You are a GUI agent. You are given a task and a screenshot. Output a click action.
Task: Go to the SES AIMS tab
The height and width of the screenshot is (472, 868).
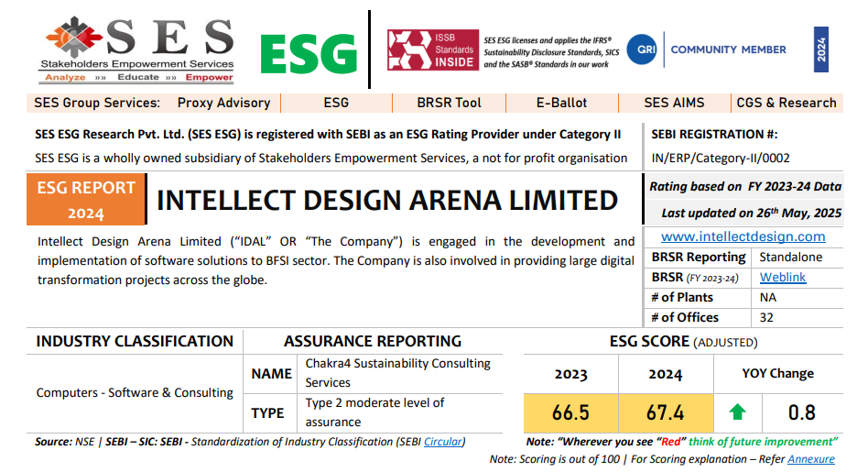(x=674, y=103)
